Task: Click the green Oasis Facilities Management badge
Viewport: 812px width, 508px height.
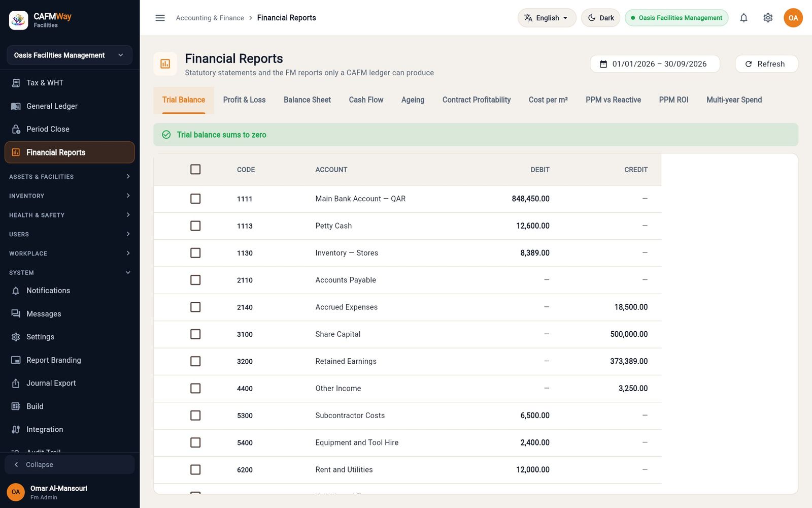Action: click(676, 18)
